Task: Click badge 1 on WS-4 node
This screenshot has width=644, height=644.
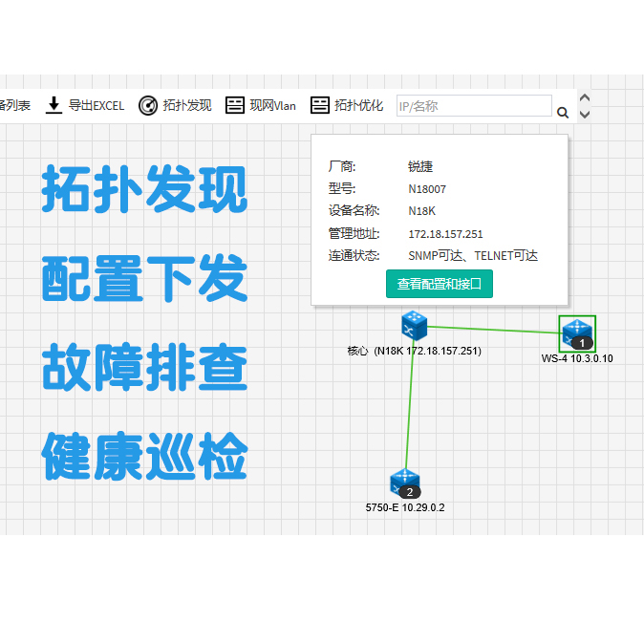Action: click(582, 343)
